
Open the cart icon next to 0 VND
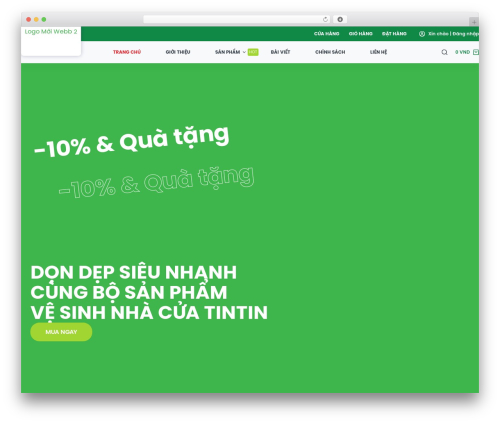tap(476, 52)
